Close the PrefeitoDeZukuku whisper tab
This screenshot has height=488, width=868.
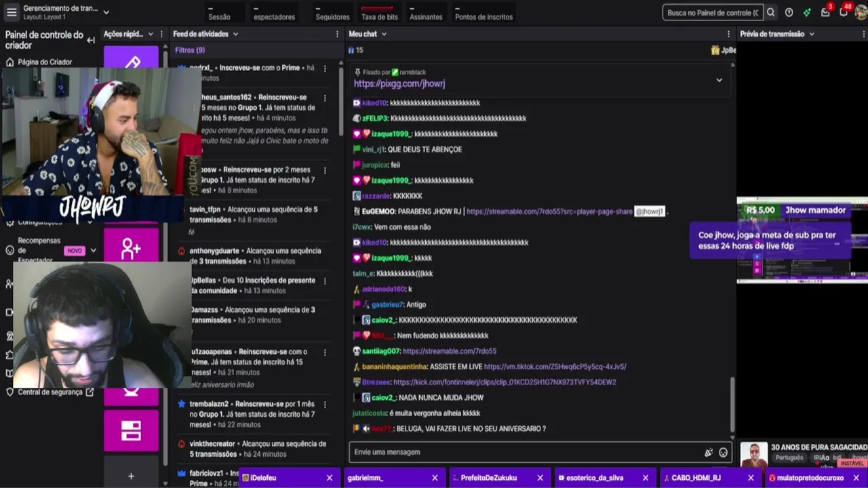(540, 478)
